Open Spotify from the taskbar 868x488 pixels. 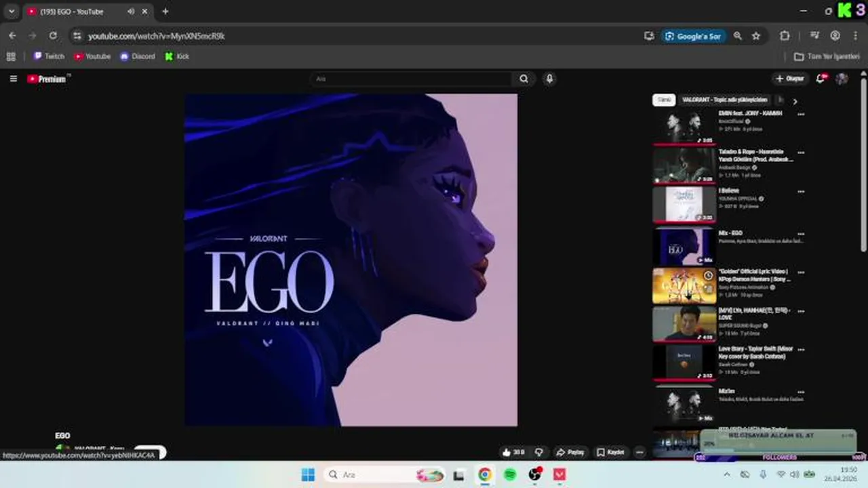tap(510, 474)
